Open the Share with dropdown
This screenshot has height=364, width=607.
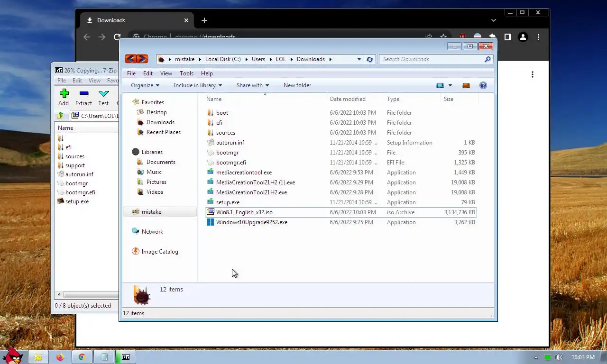[253, 85]
